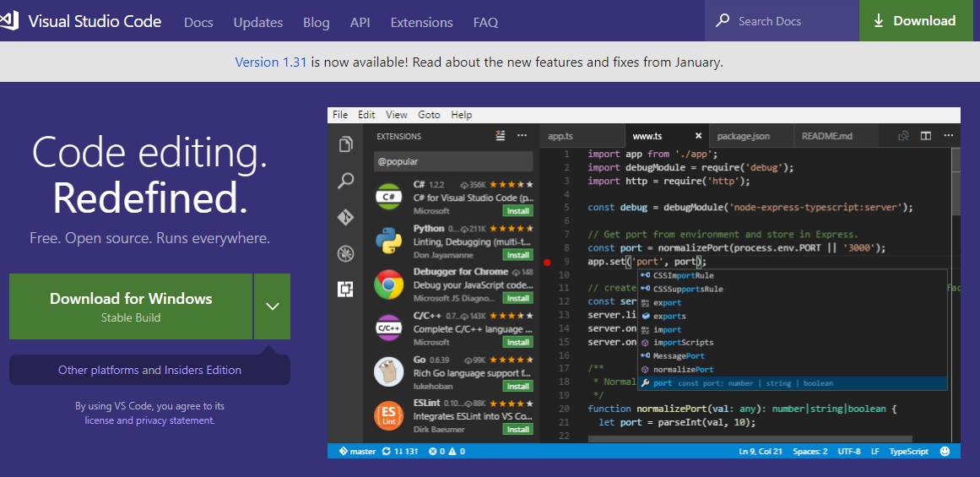Open the Explorer files icon in activity bar
The width and height of the screenshot is (980, 477).
[345, 144]
